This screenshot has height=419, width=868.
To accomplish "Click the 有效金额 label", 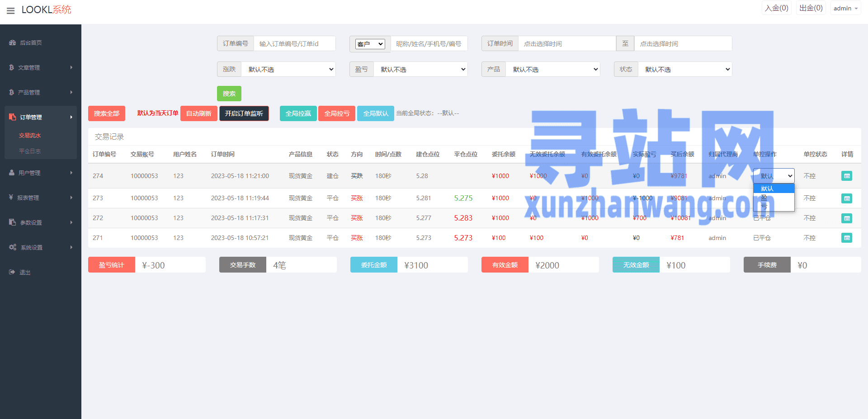I will (x=505, y=265).
